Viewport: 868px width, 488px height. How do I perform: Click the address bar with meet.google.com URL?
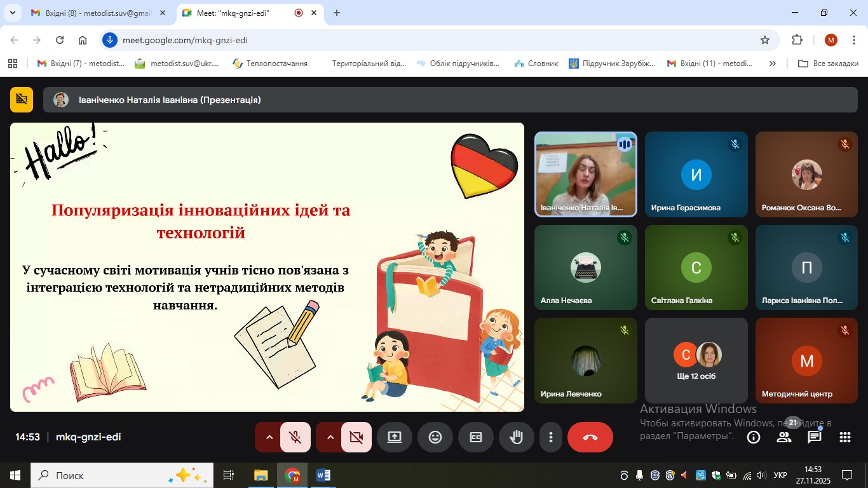(x=432, y=40)
